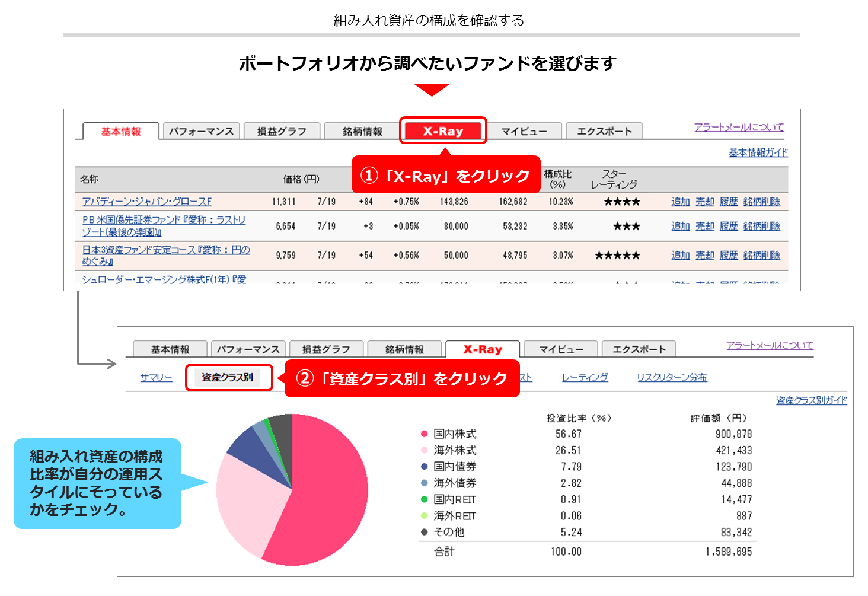Screen dimensions: 868x596
Task: Click 売却 for the PB米国優先証券ファンド row
Action: [x=705, y=227]
